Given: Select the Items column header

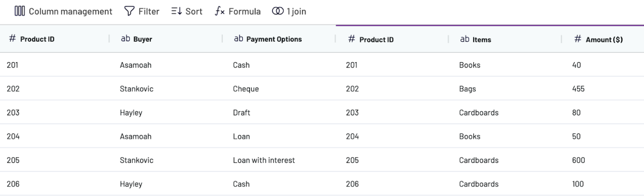Looking at the screenshot, I should pos(482,40).
